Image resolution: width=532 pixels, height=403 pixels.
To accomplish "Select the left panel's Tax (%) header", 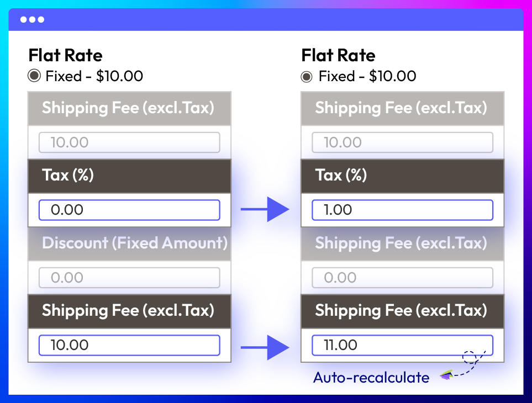I will coord(129,176).
